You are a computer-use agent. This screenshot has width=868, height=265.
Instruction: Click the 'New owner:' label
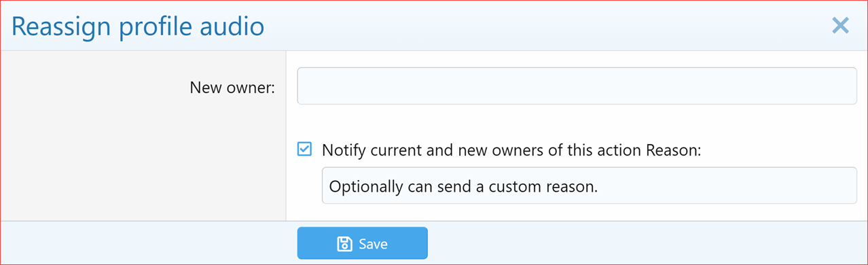click(x=232, y=87)
